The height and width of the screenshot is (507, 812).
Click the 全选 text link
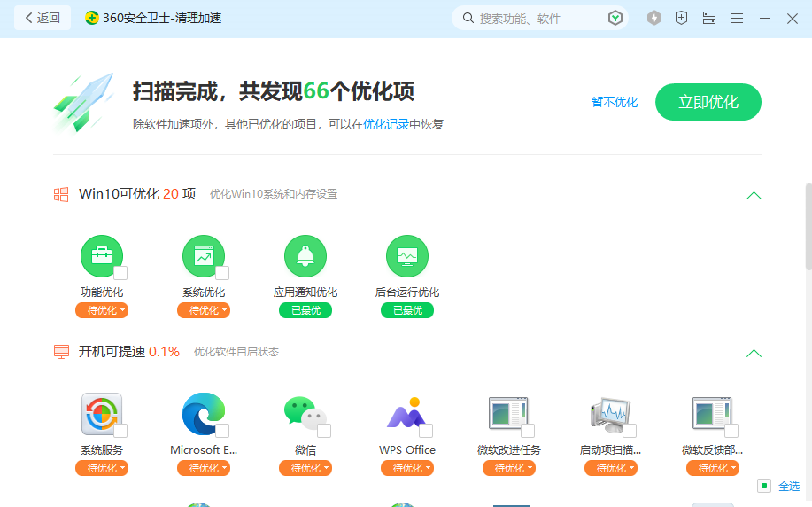(x=789, y=487)
